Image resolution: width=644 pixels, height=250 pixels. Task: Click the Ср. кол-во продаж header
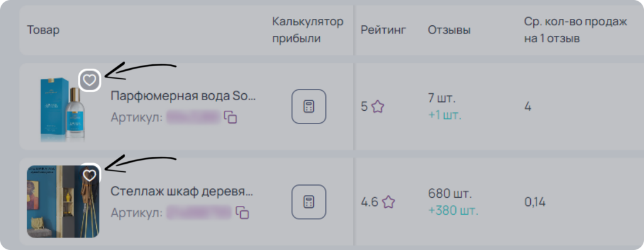coord(575,30)
